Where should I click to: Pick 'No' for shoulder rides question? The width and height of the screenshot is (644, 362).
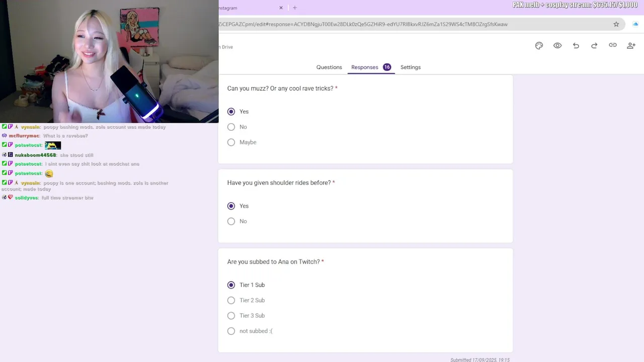pyautogui.click(x=237, y=221)
